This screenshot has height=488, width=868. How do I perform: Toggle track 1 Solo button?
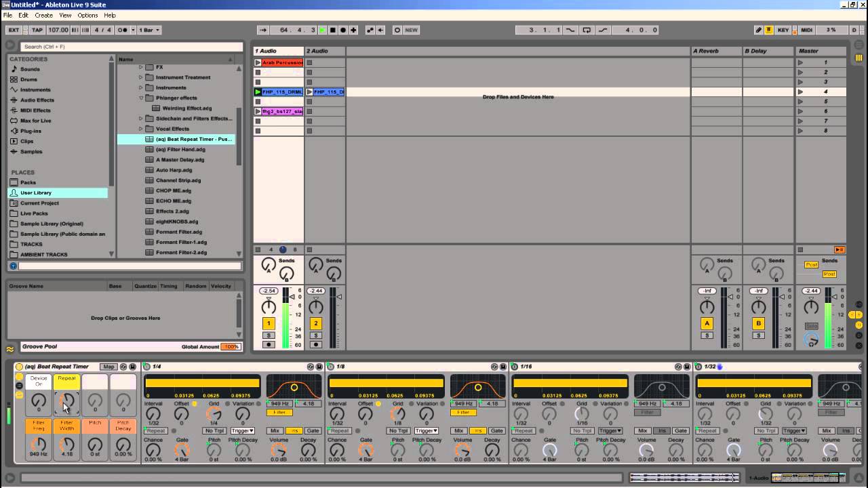[269, 335]
